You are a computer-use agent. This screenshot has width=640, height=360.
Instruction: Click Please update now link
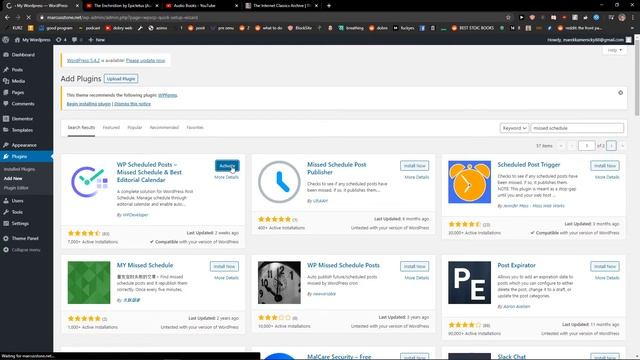pos(145,60)
